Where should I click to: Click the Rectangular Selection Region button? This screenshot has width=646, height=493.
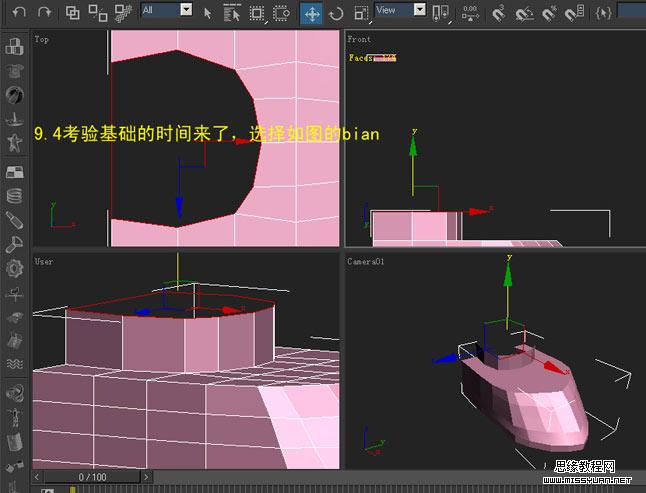coord(257,13)
